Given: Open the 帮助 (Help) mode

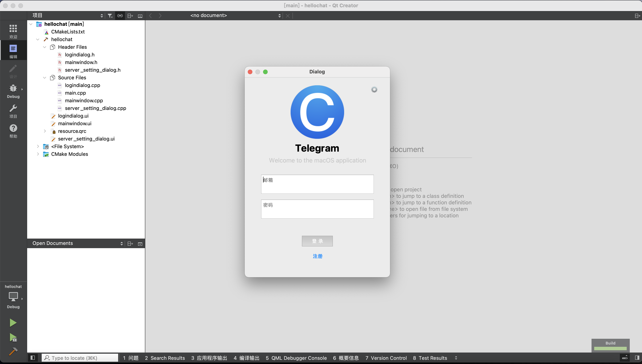Looking at the screenshot, I should point(13,131).
